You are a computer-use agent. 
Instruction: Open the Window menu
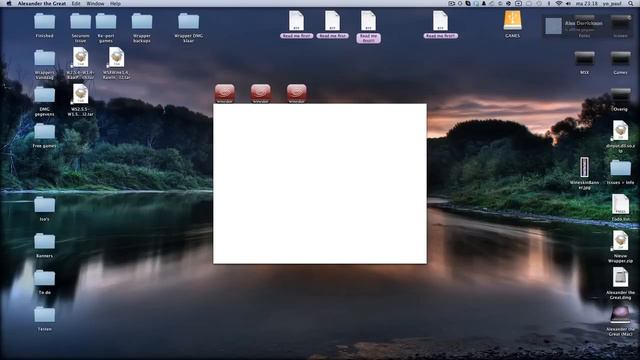[x=95, y=3]
